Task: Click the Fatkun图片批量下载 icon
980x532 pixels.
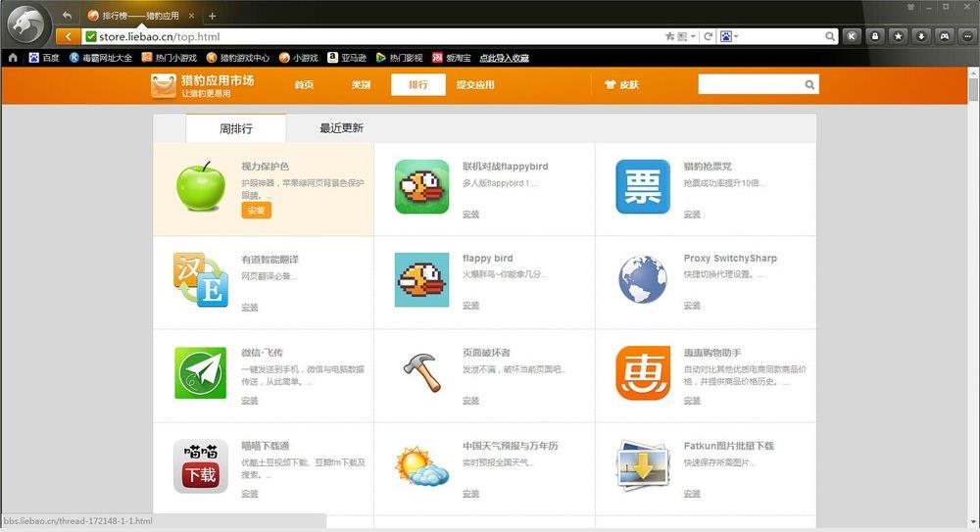Action: (643, 465)
